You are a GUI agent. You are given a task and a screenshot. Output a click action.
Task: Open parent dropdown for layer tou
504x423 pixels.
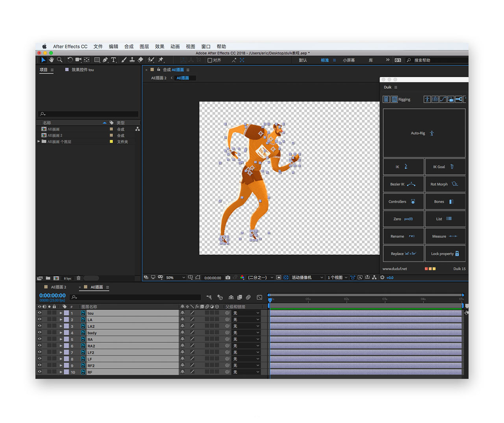point(246,313)
